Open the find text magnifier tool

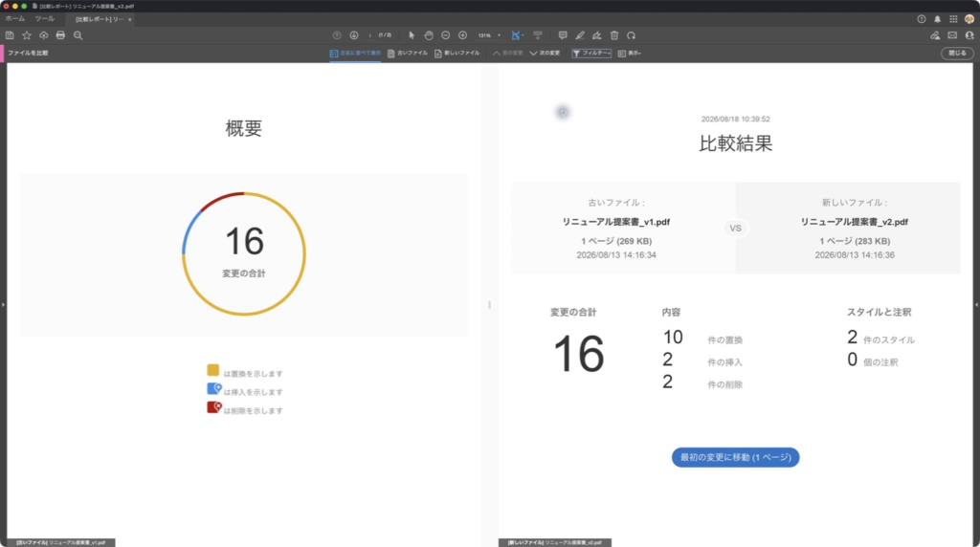point(78,35)
